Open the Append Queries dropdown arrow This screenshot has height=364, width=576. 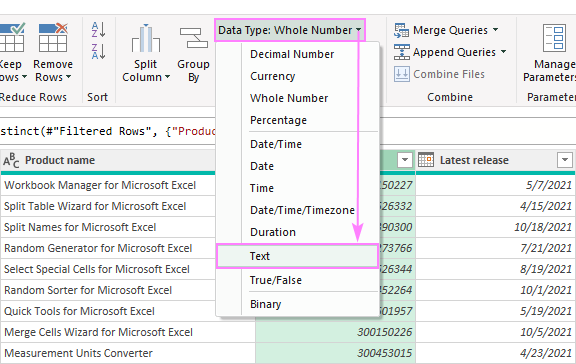503,51
